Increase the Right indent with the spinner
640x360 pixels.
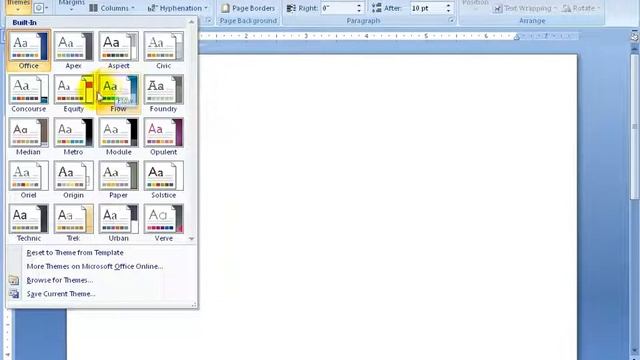359,5
